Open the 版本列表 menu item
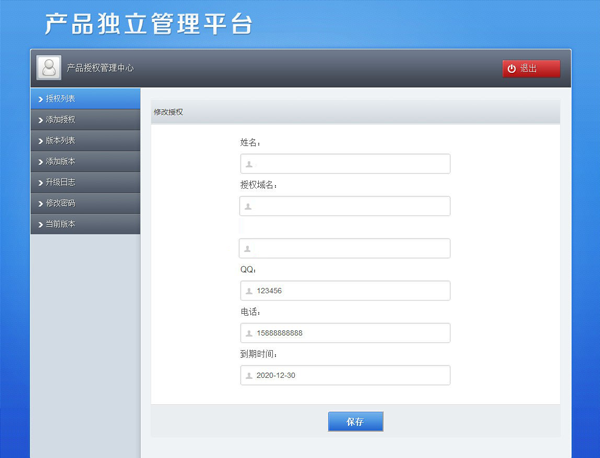 [85, 140]
